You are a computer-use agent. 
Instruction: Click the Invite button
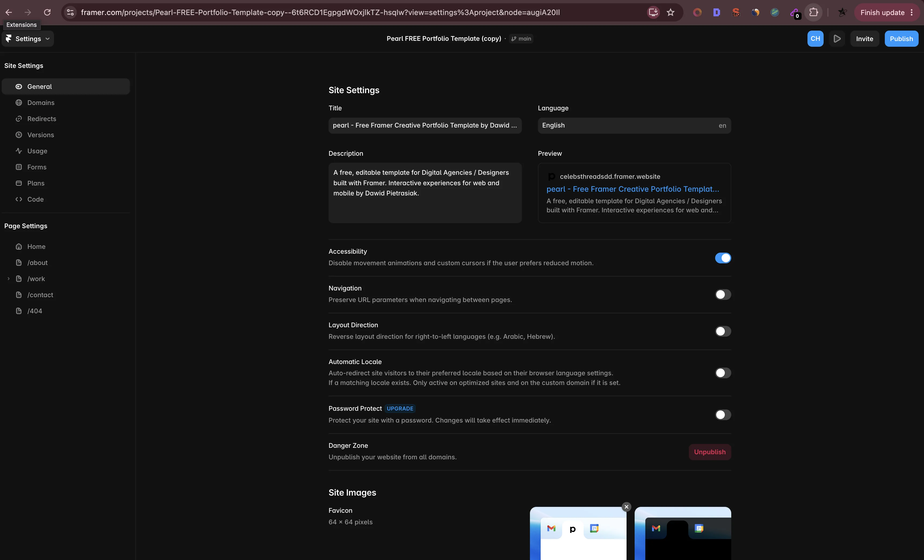(864, 39)
